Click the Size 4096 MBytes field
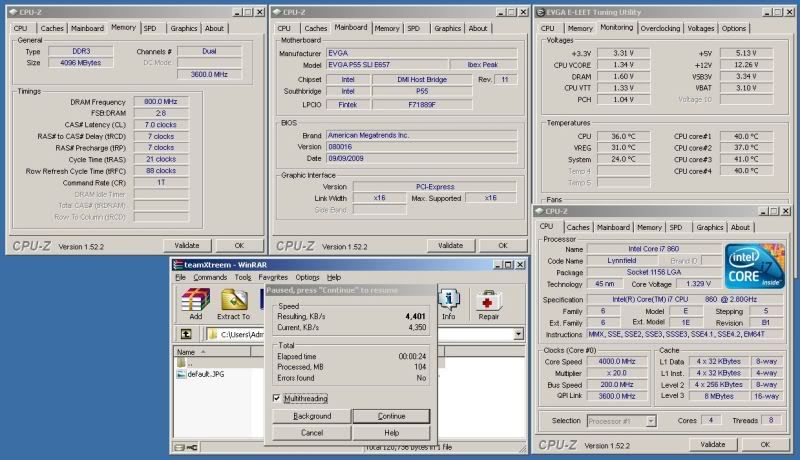The height and width of the screenshot is (460, 800). pos(81,63)
